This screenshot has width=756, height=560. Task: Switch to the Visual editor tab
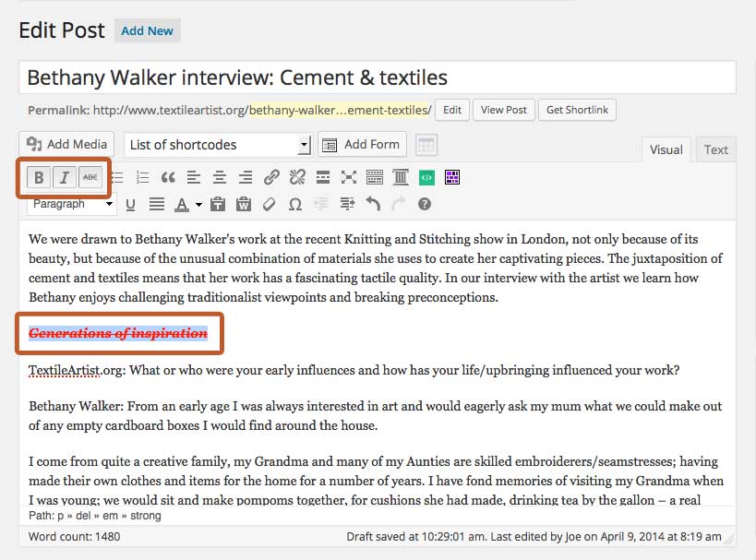coord(666,149)
